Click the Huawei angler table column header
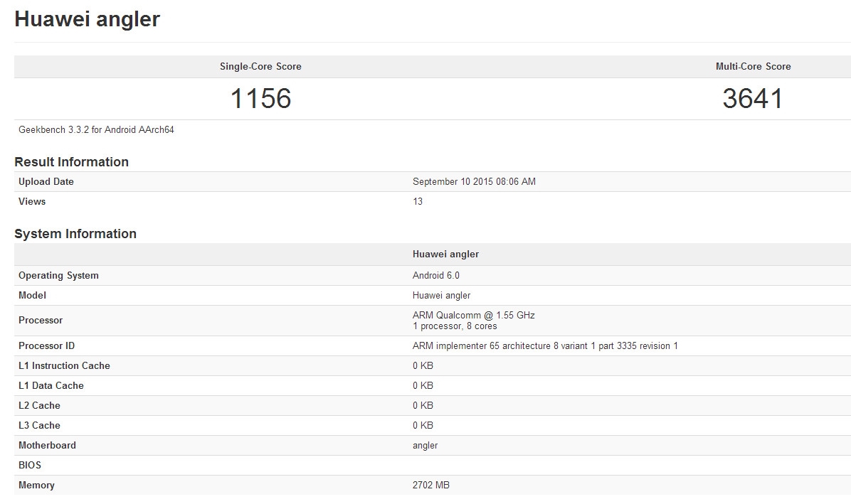Viewport: 851px width, 504px height. pyautogui.click(x=445, y=254)
